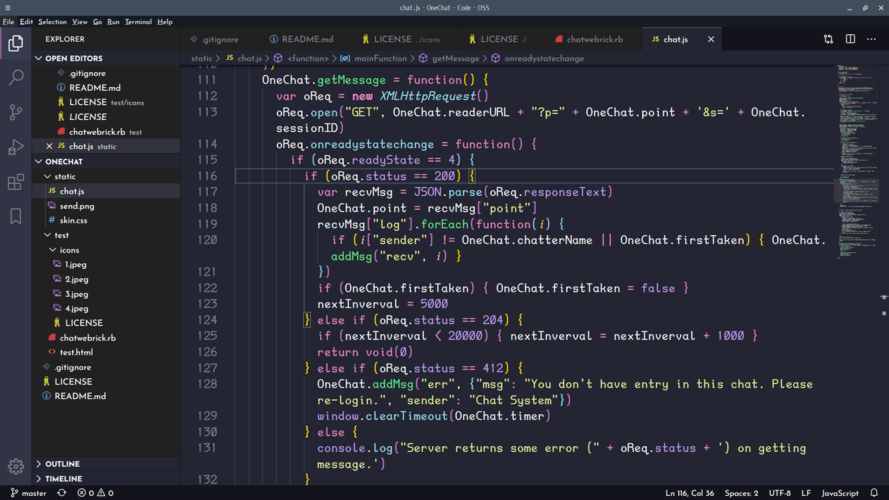The width and height of the screenshot is (889, 500).
Task: Switch to the README.md tab
Action: pyautogui.click(x=307, y=39)
